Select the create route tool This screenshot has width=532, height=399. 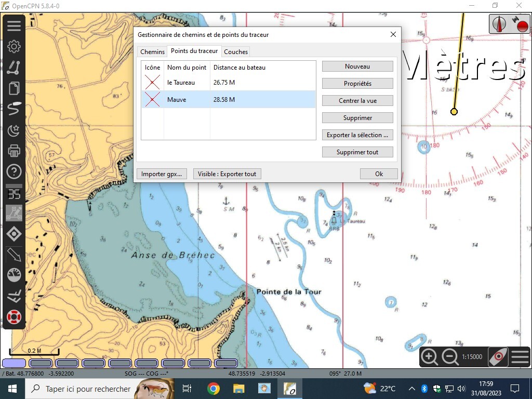pos(14,67)
